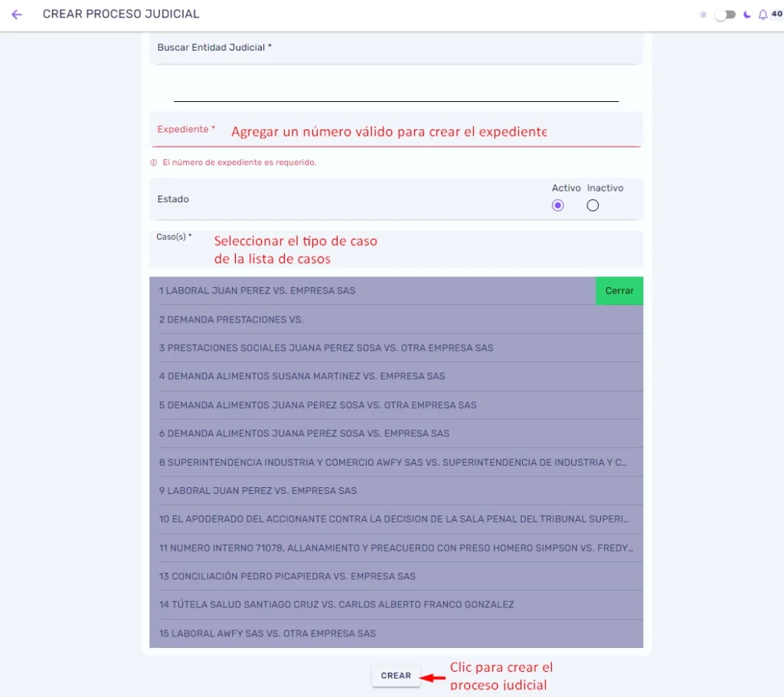The image size is (784, 697).
Task: Click the expediente required error icon
Action: point(153,162)
